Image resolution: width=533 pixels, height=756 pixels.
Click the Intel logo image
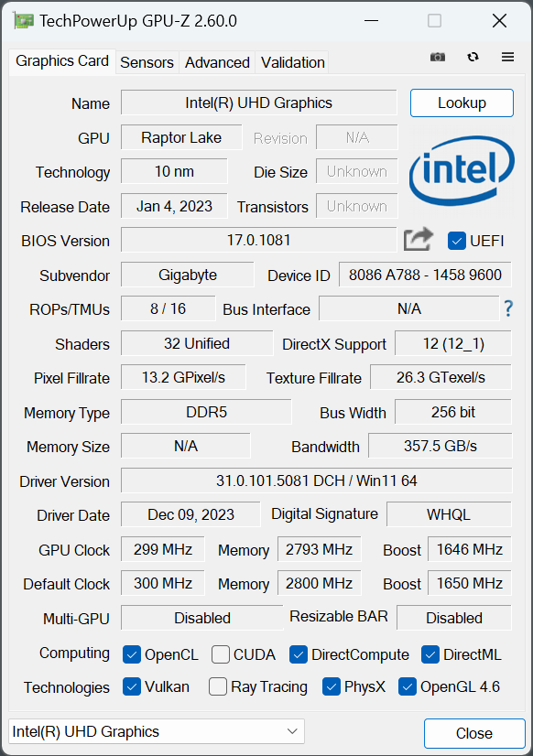pos(462,170)
